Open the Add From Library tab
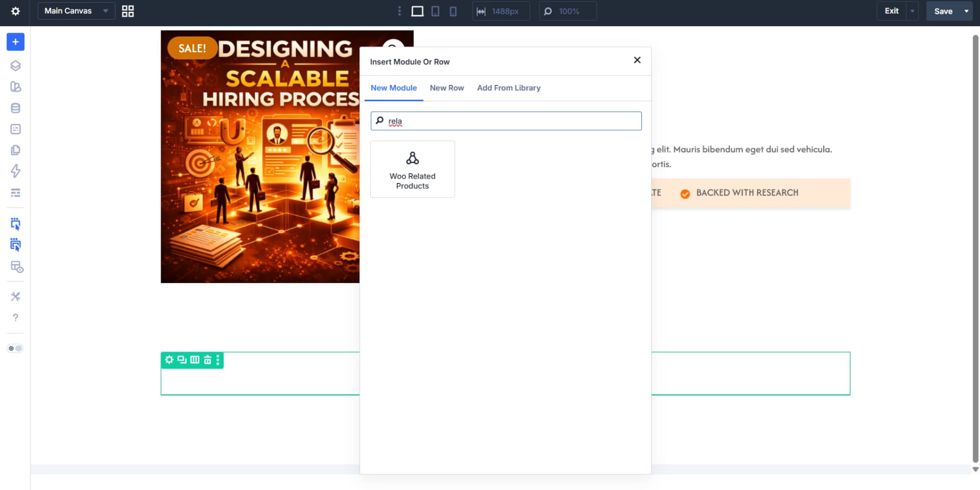 [508, 88]
